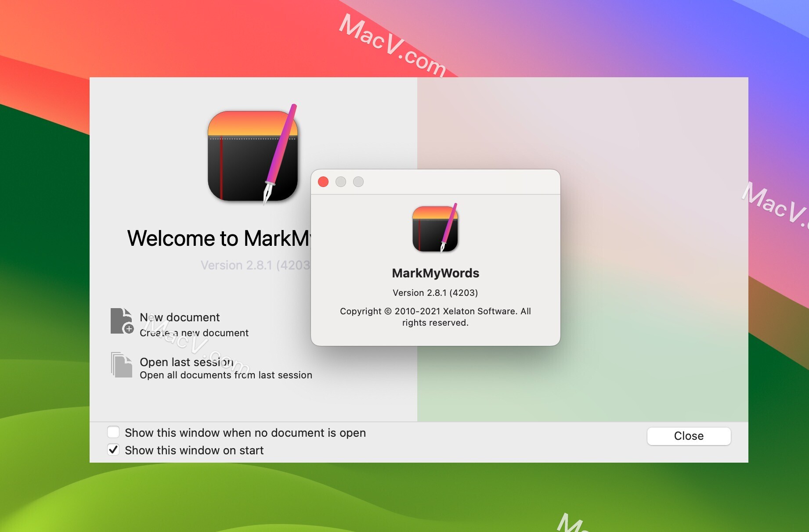Click the Welcome to MarkMyWords heading
Screen dimensions: 809x532
(x=219, y=238)
